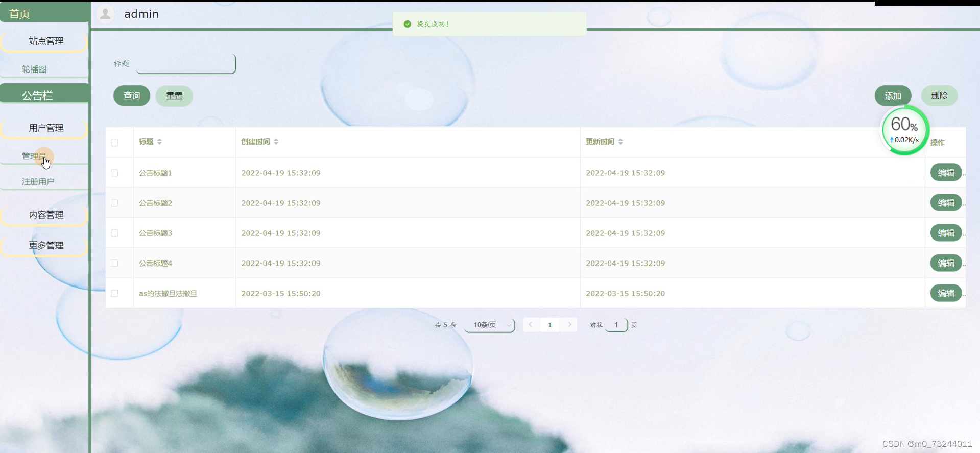
Task: Edit the 公告标题4 row
Action: [946, 263]
